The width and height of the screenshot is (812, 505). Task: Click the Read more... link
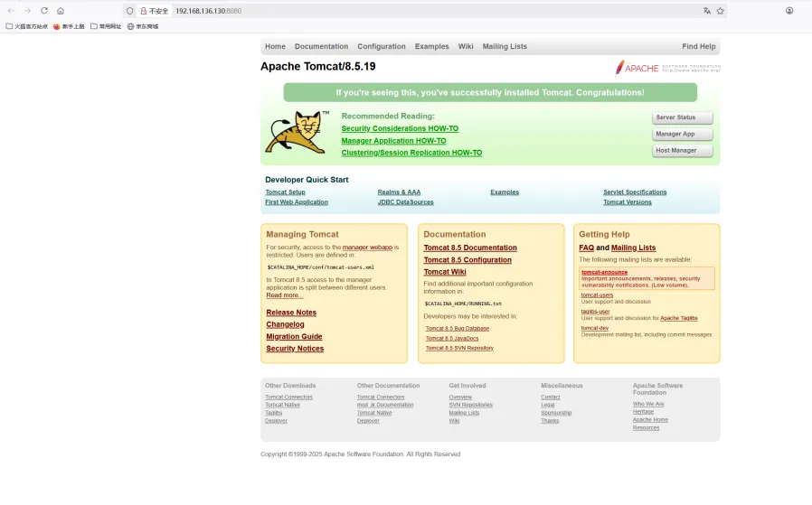click(x=284, y=295)
